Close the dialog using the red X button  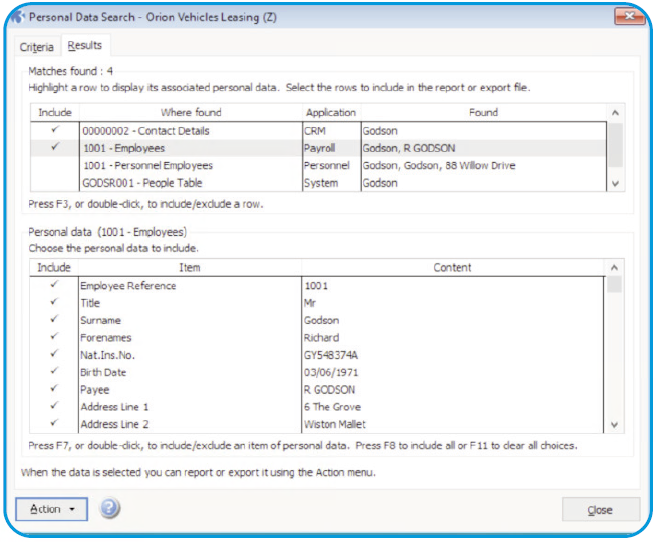point(628,17)
